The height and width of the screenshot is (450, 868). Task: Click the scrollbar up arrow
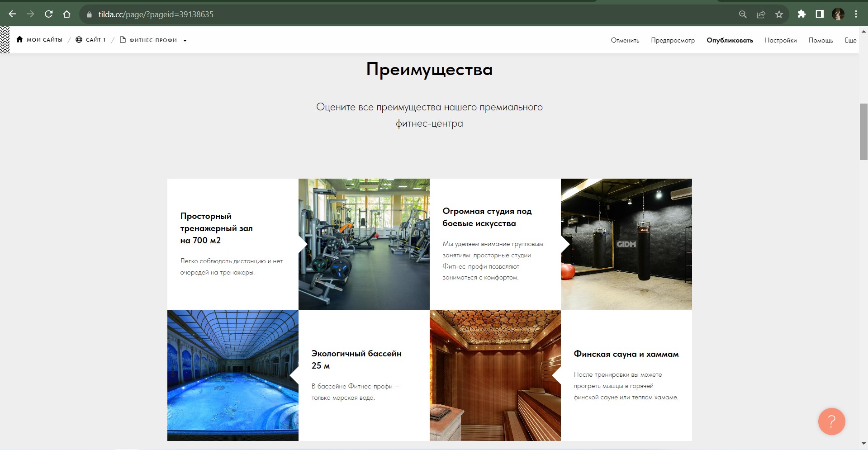[863, 31]
